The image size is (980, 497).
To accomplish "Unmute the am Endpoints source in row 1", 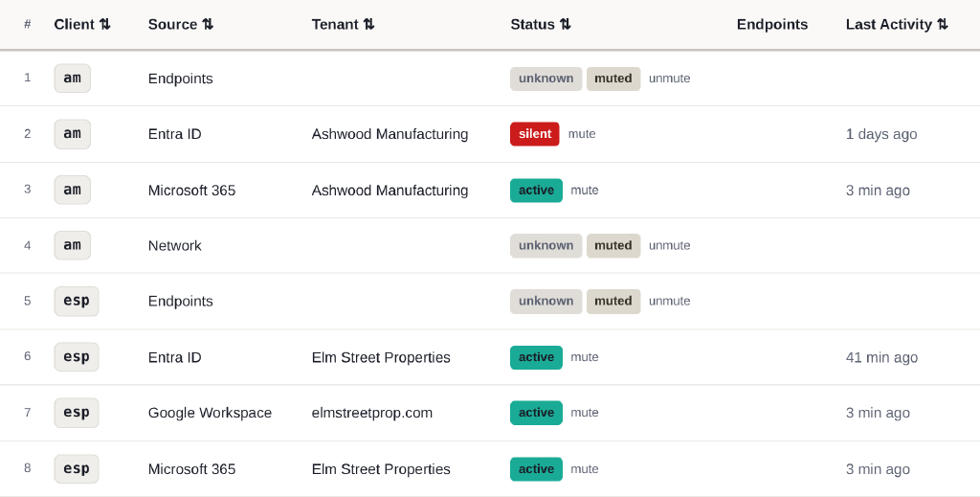I will click(669, 79).
